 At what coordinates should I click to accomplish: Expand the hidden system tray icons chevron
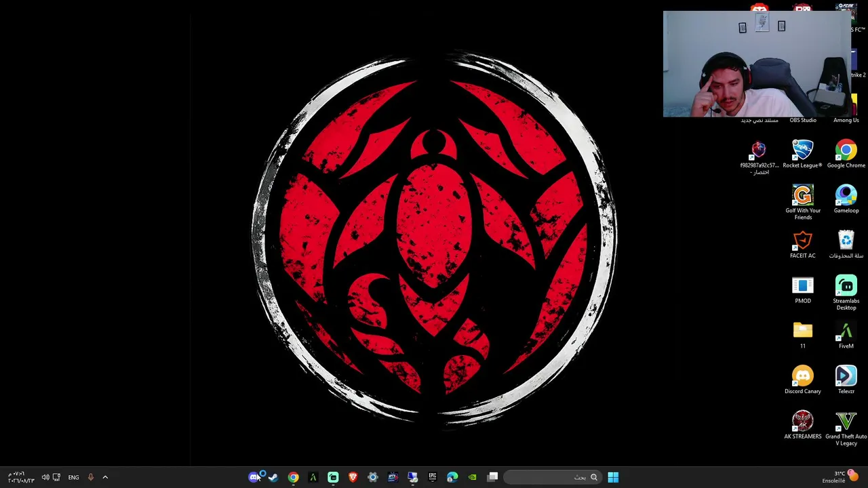coord(105,477)
